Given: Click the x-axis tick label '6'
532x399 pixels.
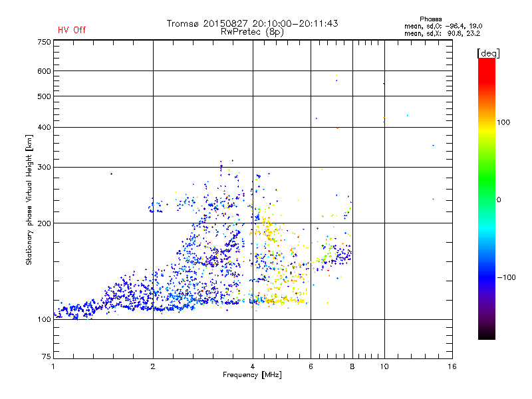Looking at the screenshot, I should [x=311, y=366].
